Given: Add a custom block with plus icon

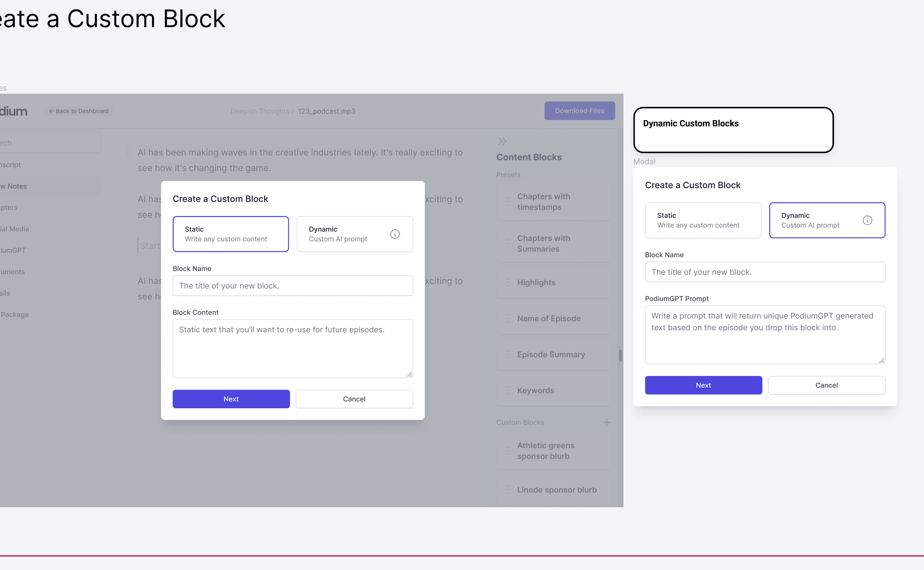Looking at the screenshot, I should click(606, 422).
